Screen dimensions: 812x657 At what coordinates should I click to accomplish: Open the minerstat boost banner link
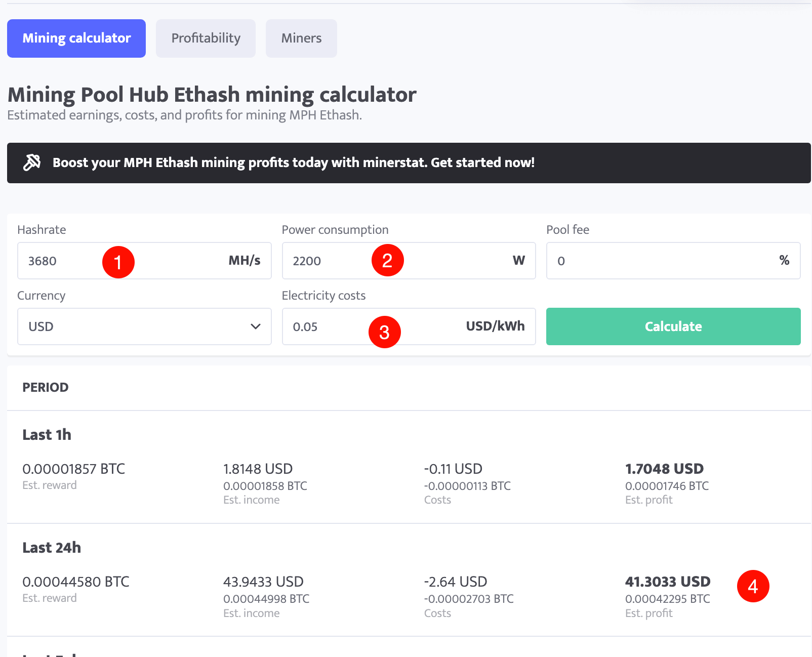[x=409, y=163]
